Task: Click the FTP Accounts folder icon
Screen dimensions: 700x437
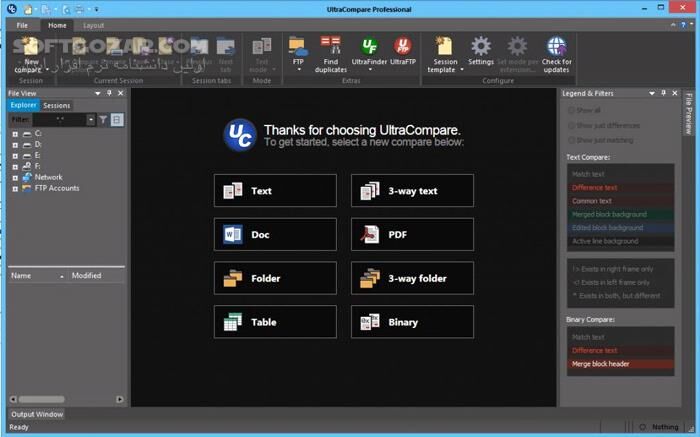Action: 27,188
